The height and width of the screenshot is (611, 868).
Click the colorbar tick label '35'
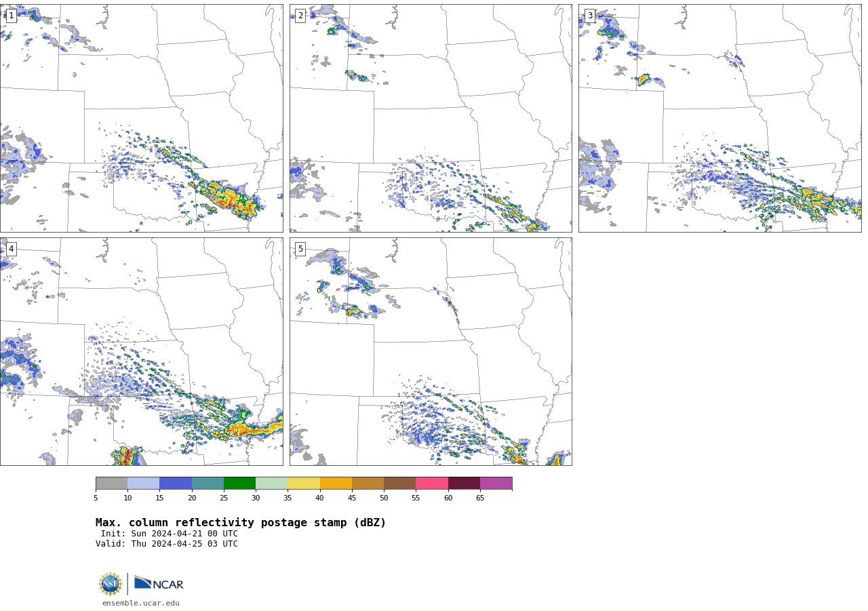pyautogui.click(x=288, y=498)
